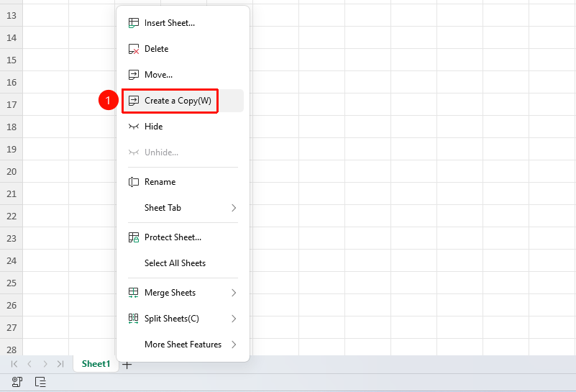Add a new sheet with plus button

tap(127, 365)
